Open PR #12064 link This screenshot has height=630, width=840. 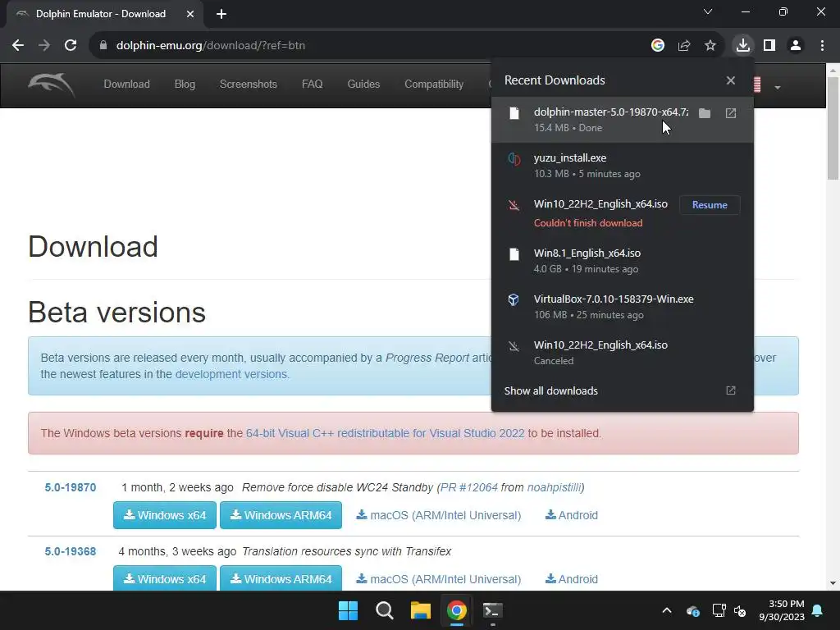tap(468, 487)
